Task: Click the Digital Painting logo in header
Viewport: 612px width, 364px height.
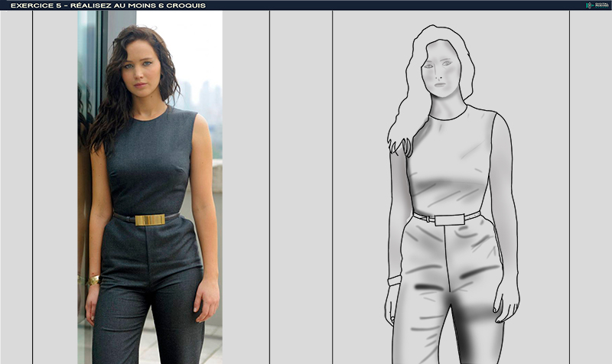Action: [x=596, y=5]
